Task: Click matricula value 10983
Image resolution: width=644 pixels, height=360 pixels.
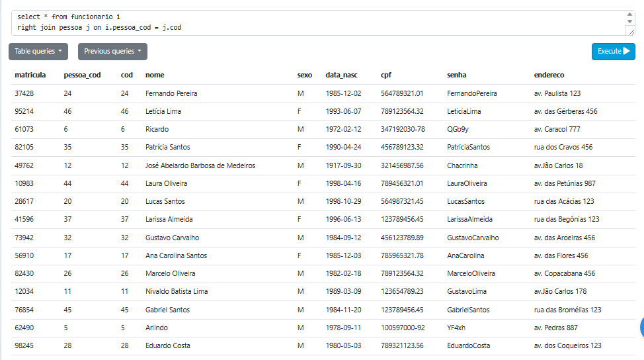Action: coord(24,183)
